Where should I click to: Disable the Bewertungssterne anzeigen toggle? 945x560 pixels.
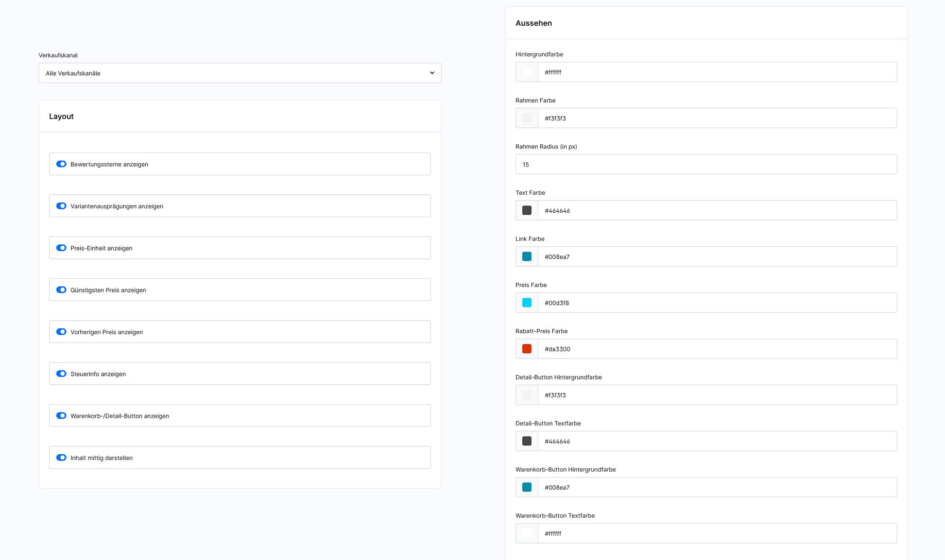click(x=61, y=164)
